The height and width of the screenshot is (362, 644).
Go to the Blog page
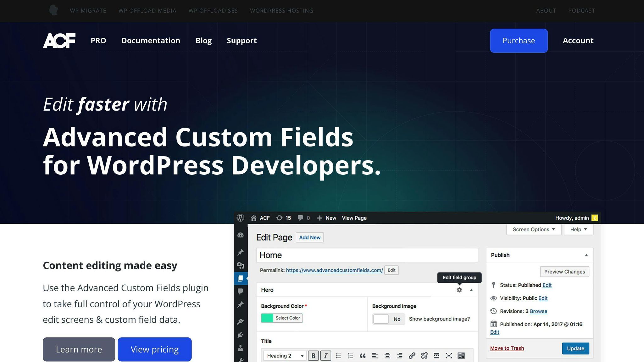203,41
